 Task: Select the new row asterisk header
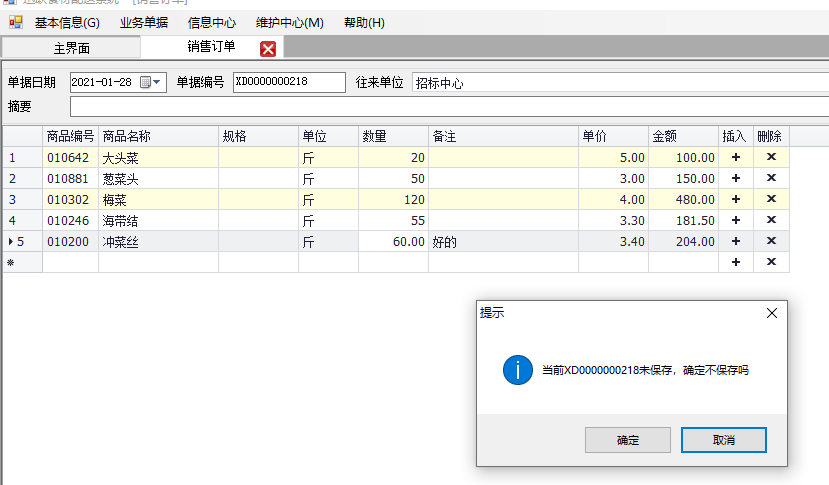22,262
